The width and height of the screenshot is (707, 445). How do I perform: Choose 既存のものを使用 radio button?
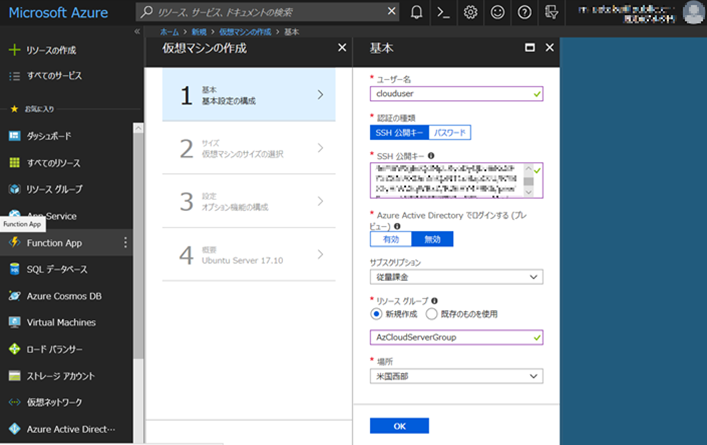coord(432,314)
